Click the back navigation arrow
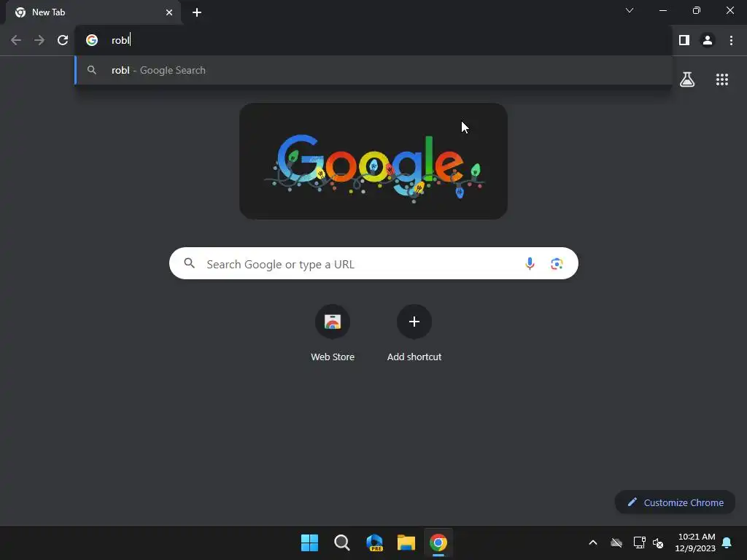The height and width of the screenshot is (560, 747). [x=16, y=41]
